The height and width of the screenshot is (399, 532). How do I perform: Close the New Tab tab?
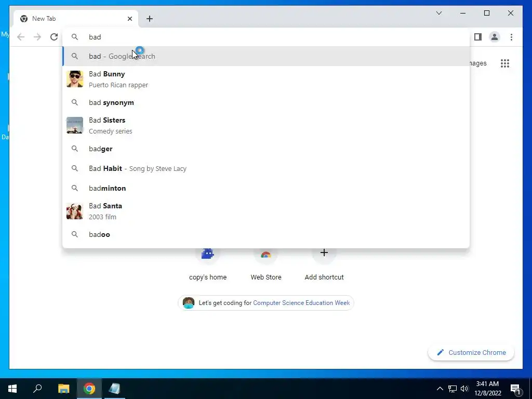[x=129, y=19]
